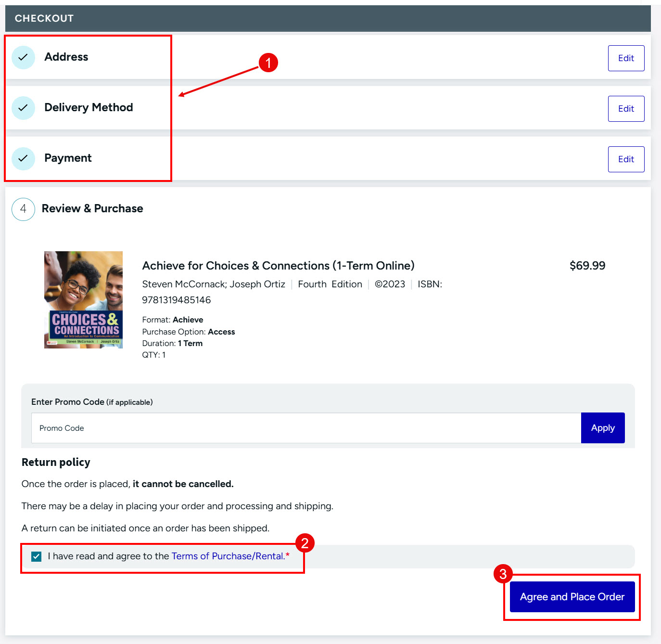
Task: Expand the Delivery Method section heading
Action: (x=89, y=107)
